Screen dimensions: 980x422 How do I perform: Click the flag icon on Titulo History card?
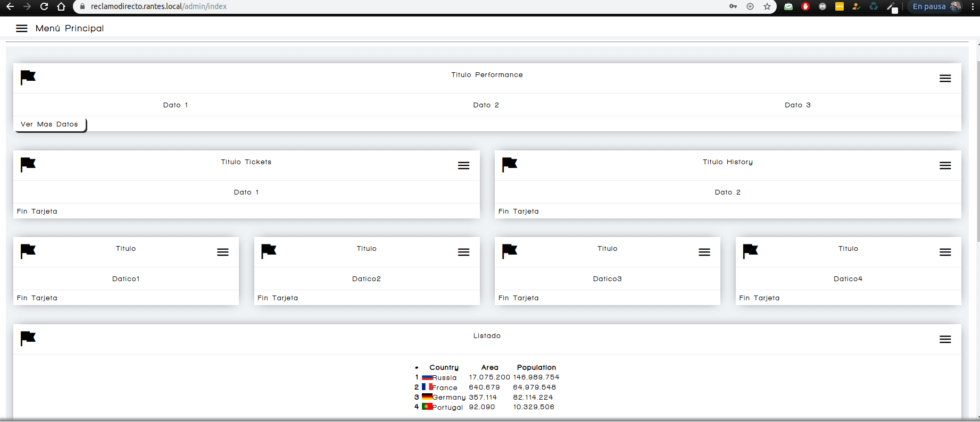tap(509, 165)
